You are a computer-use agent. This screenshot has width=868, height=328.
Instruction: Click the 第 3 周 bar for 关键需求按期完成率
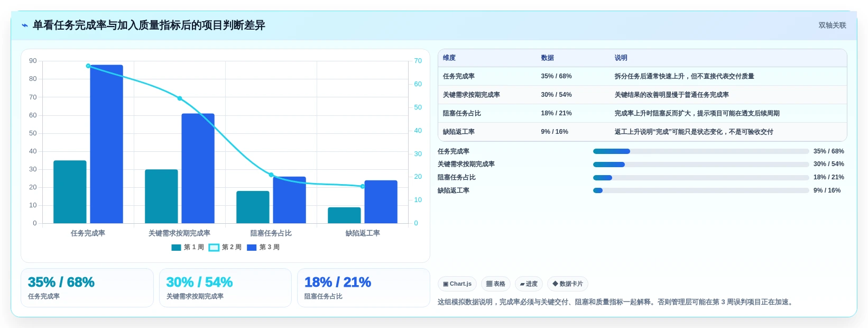coord(198,168)
